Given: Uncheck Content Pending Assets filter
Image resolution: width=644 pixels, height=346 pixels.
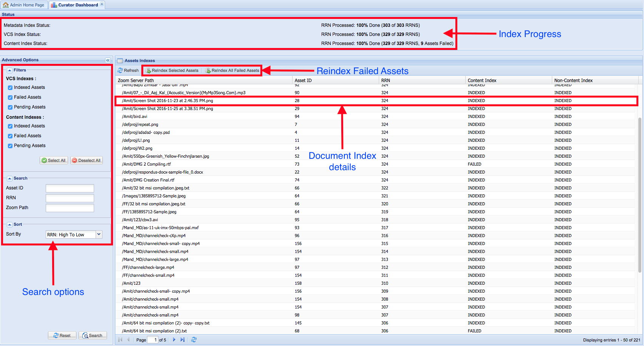Looking at the screenshot, I should [x=10, y=146].
